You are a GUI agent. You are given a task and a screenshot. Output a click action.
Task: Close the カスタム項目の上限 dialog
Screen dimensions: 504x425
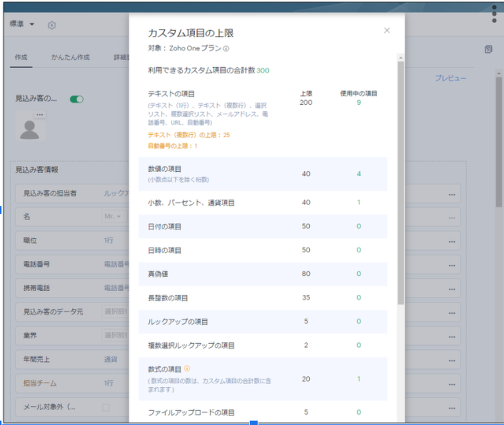click(387, 31)
